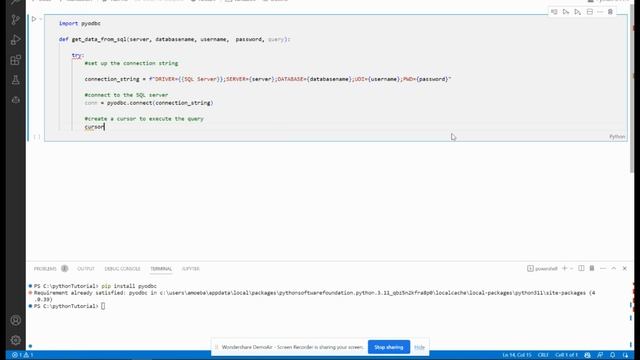Switch to the Jupyter tab

point(191,269)
